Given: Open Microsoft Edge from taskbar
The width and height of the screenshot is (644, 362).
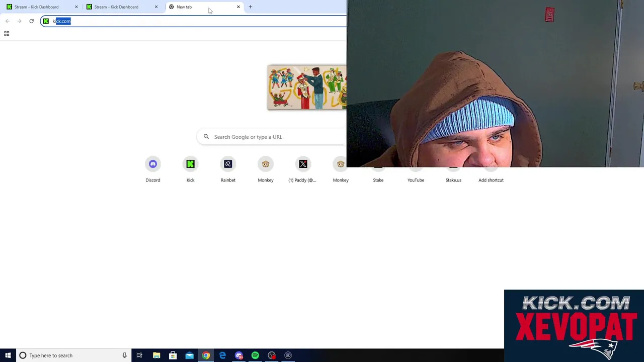Looking at the screenshot, I should coord(222,355).
